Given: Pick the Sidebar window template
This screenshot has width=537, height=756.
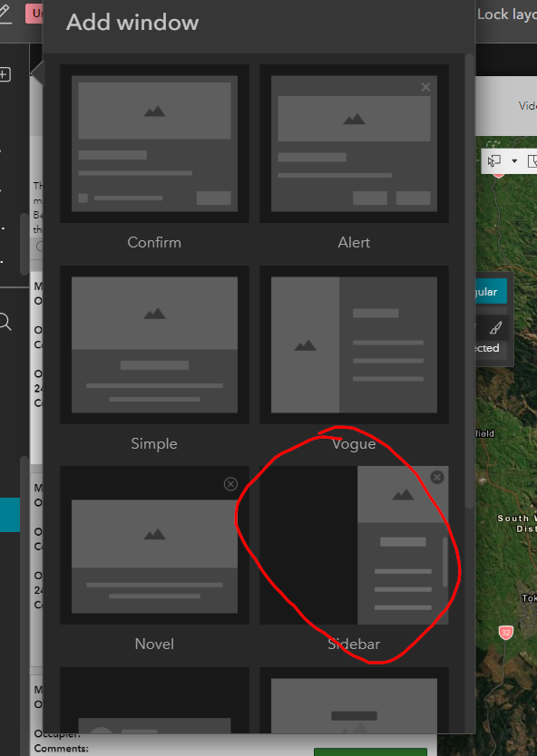Looking at the screenshot, I should click(354, 546).
